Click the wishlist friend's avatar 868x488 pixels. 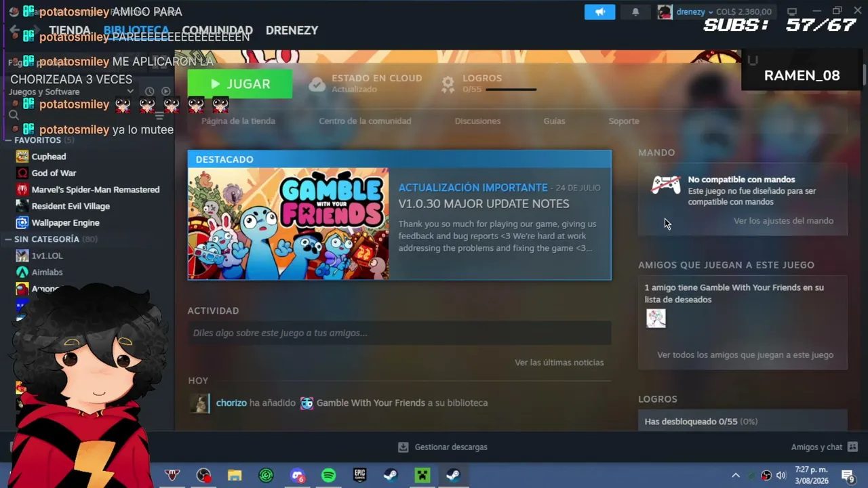[656, 318]
